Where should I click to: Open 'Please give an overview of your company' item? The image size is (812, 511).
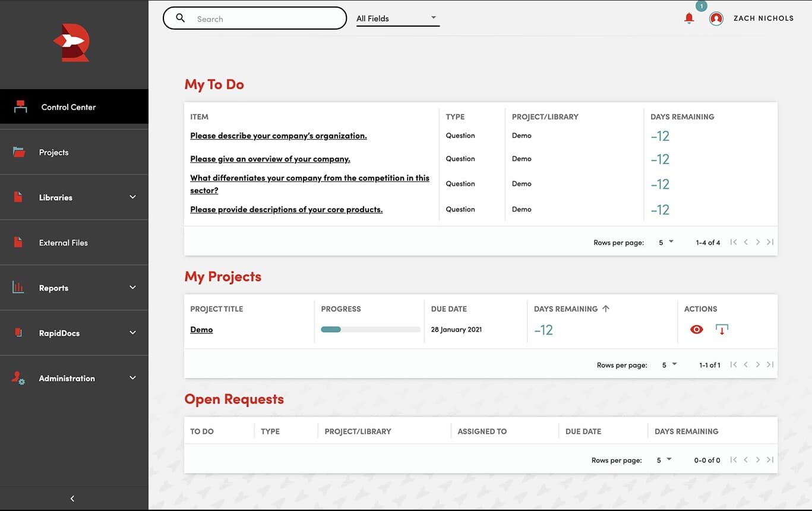coord(270,159)
